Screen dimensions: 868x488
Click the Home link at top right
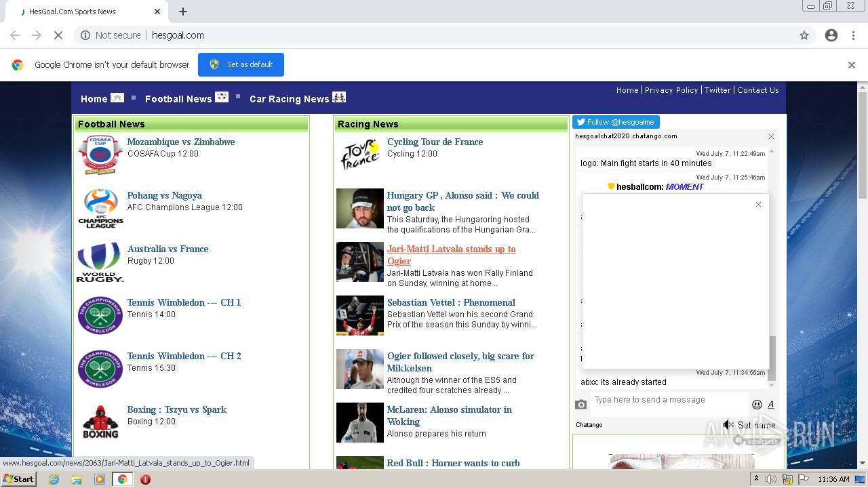click(x=627, y=90)
